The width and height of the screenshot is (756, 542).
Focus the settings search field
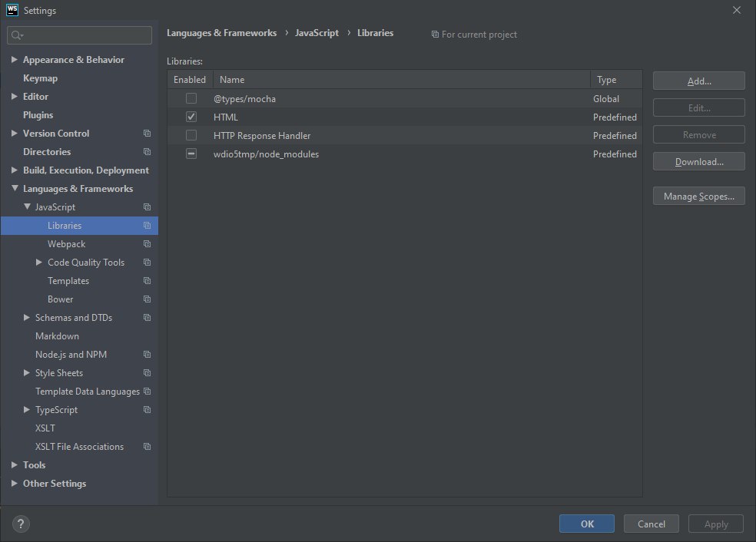pyautogui.click(x=80, y=35)
